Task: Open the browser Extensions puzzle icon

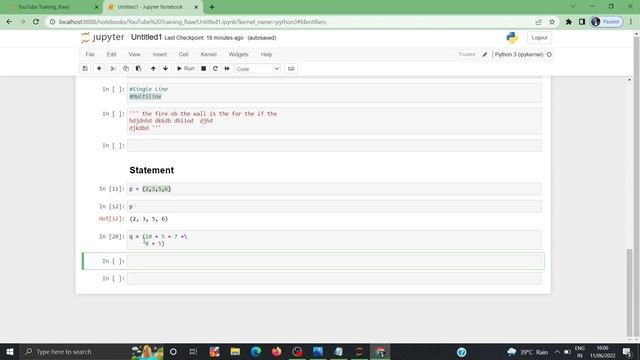Action: 569,22
